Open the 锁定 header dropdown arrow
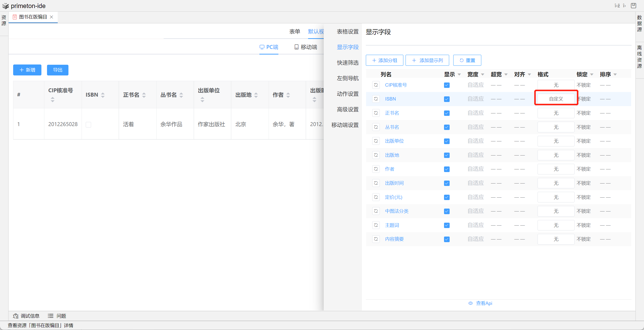Image resolution: width=644 pixels, height=330 pixels. (591, 74)
